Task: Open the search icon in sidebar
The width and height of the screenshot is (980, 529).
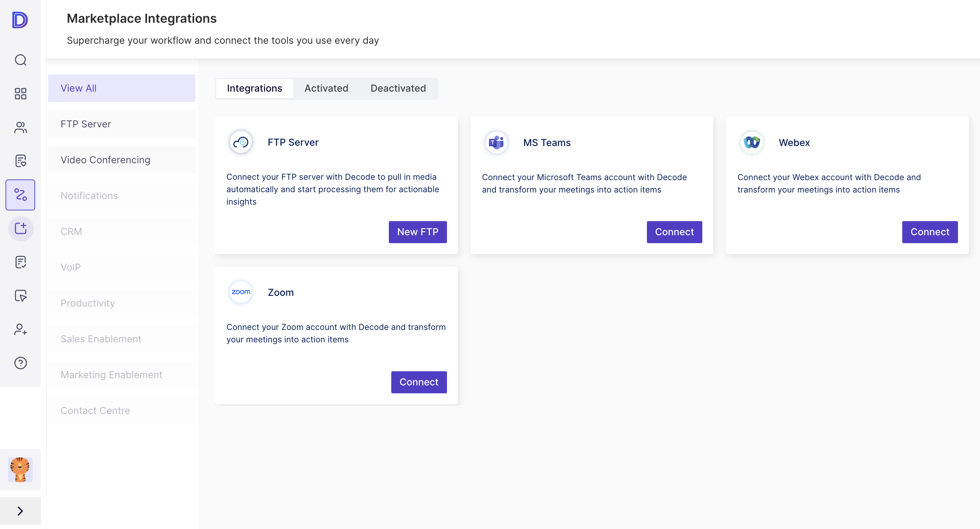Action: (21, 60)
